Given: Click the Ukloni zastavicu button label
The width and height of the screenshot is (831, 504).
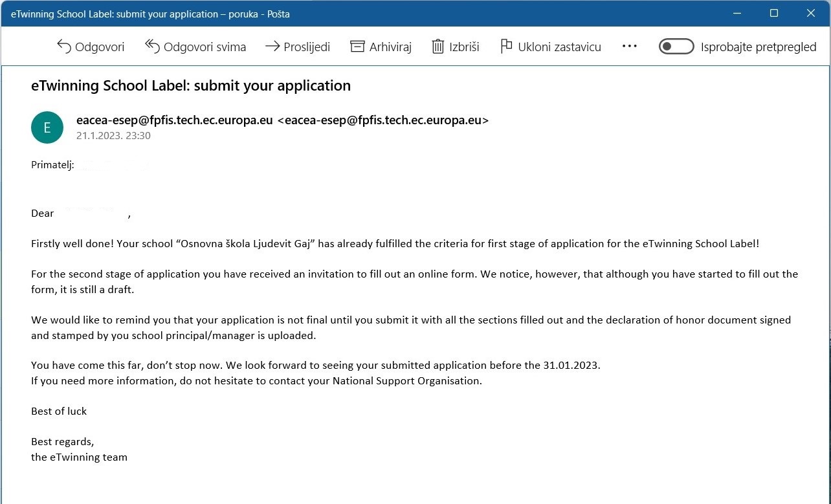Looking at the screenshot, I should [559, 47].
